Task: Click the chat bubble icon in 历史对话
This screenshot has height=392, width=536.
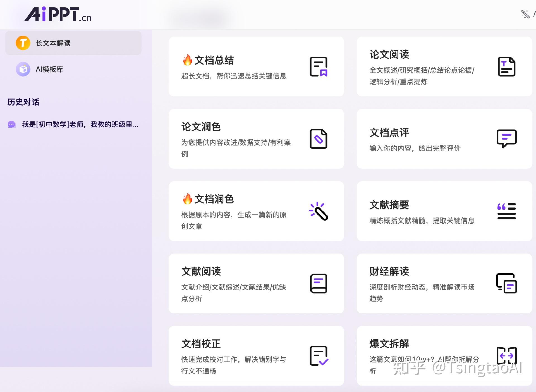Action: tap(11, 125)
